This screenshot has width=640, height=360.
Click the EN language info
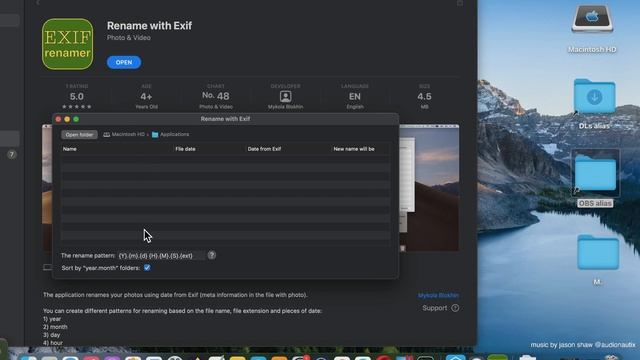pyautogui.click(x=355, y=97)
